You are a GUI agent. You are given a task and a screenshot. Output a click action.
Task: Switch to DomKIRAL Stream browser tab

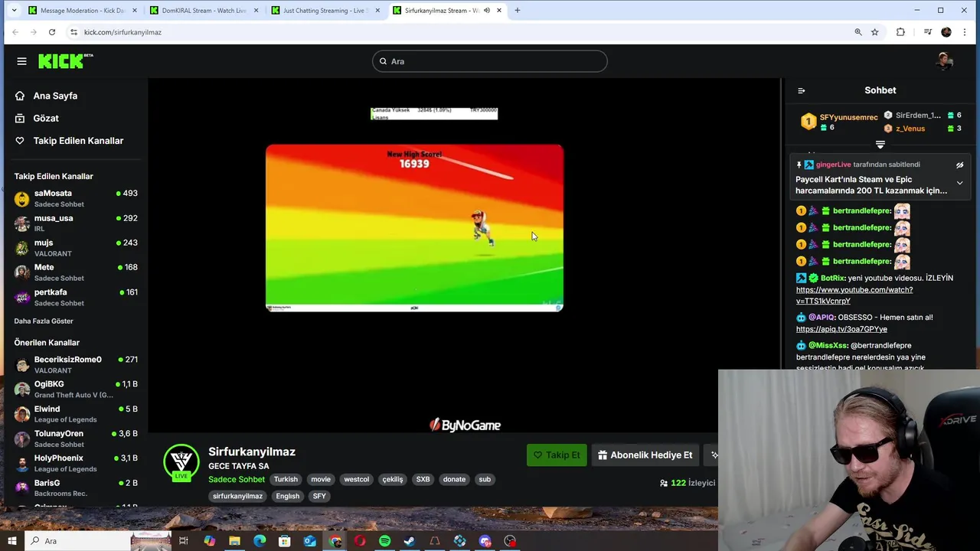[204, 11]
